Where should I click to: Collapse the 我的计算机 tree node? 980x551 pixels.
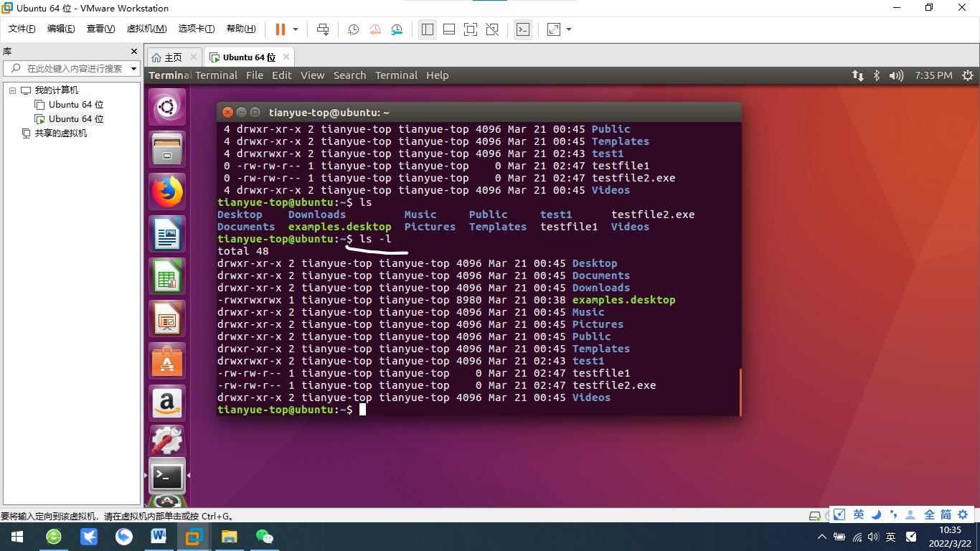click(12, 90)
